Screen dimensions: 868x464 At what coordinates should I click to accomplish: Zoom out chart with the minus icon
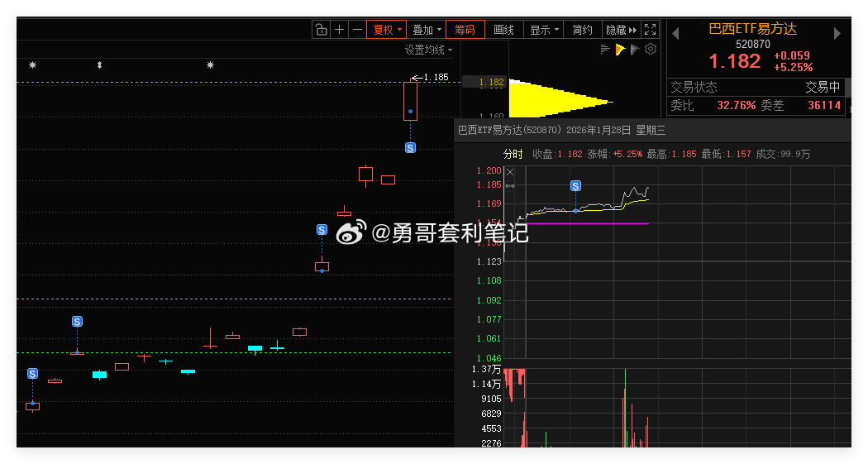click(358, 29)
